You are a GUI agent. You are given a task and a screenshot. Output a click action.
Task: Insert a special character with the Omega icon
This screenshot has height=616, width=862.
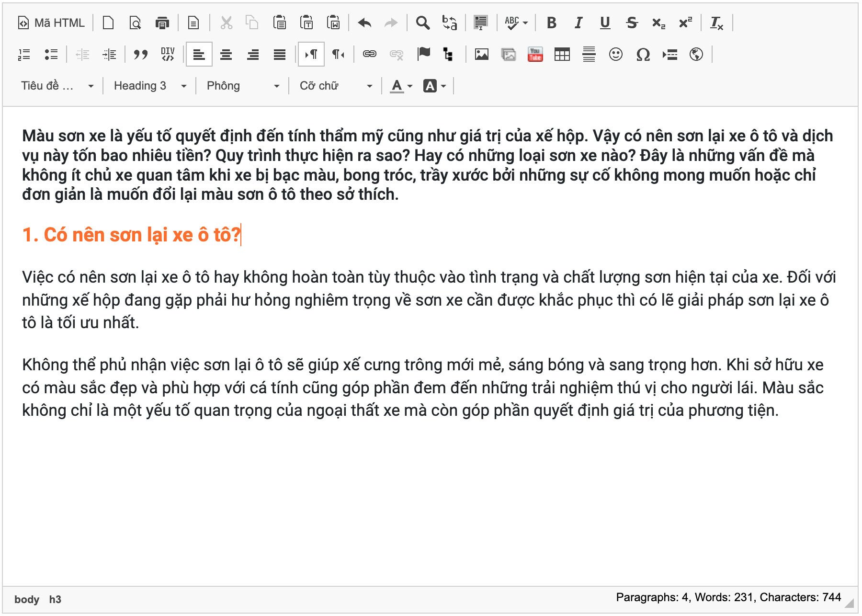pyautogui.click(x=643, y=55)
